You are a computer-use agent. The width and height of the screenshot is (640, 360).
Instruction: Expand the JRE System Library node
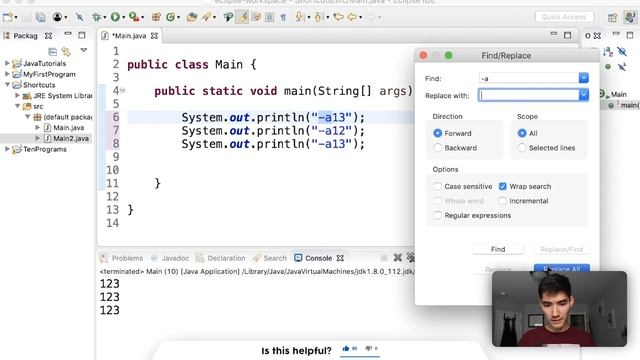[x=17, y=96]
